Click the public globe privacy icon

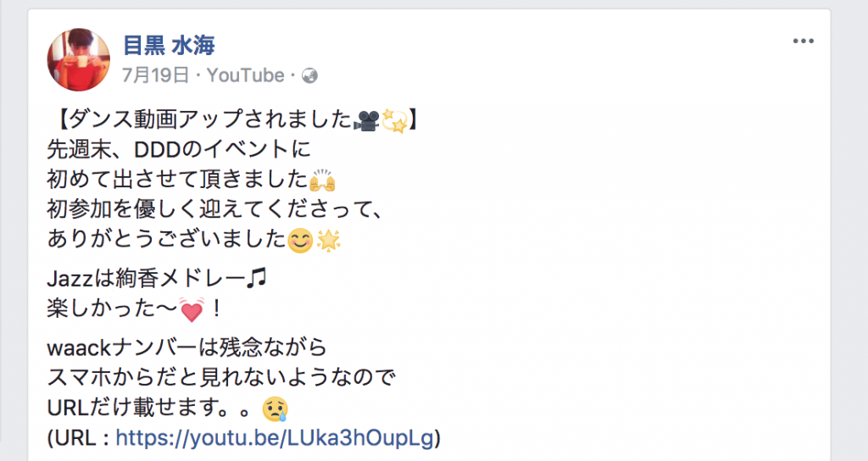pyautogui.click(x=310, y=75)
